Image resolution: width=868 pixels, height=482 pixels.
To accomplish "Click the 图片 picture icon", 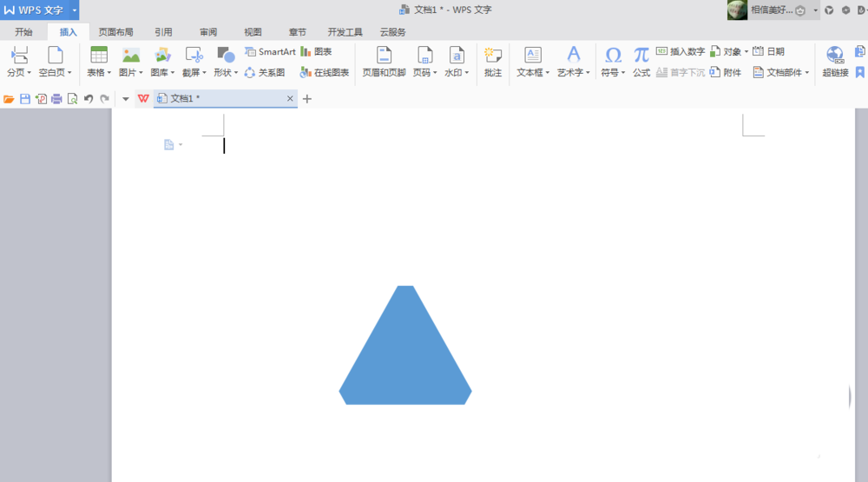I will [x=131, y=56].
